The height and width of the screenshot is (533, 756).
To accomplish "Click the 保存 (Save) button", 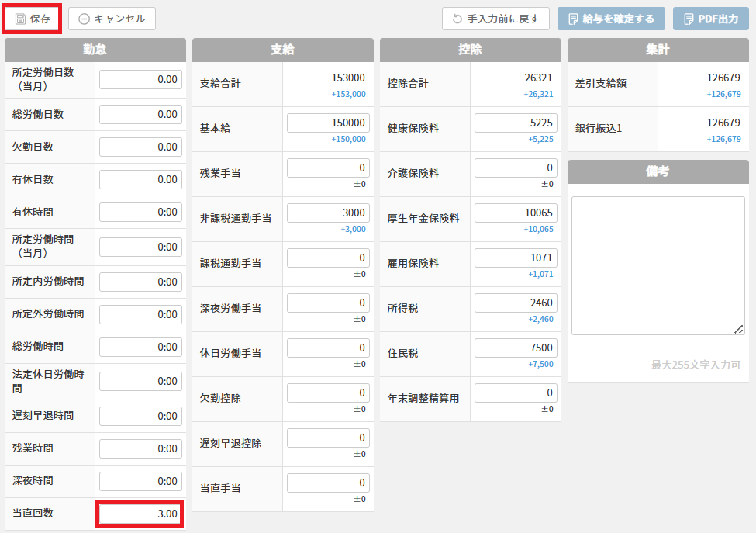I will (x=33, y=19).
